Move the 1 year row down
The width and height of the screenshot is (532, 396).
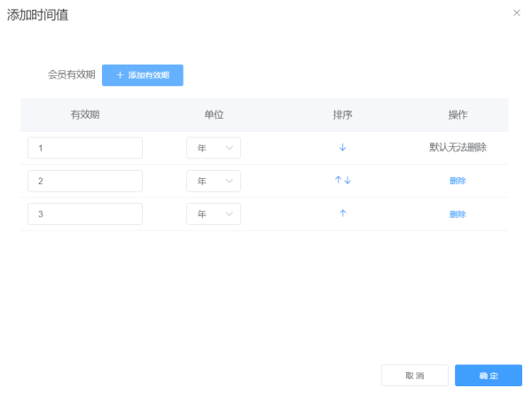342,147
